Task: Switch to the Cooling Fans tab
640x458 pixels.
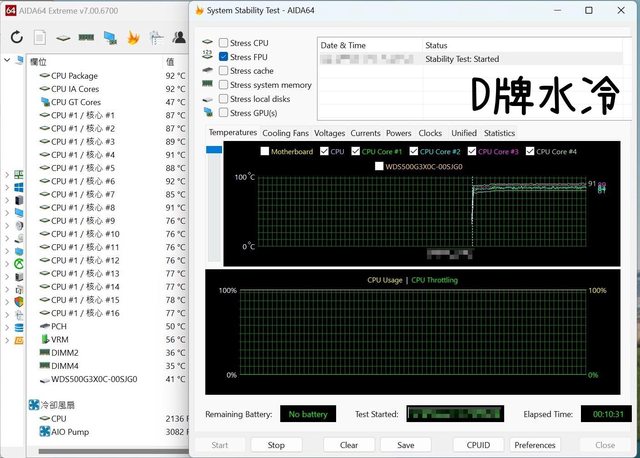Action: tap(285, 133)
